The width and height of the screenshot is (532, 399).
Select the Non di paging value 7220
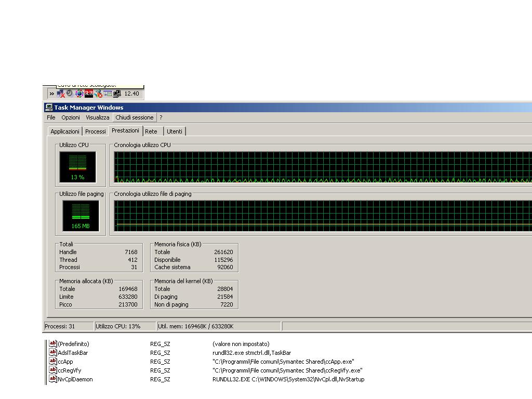[227, 304]
